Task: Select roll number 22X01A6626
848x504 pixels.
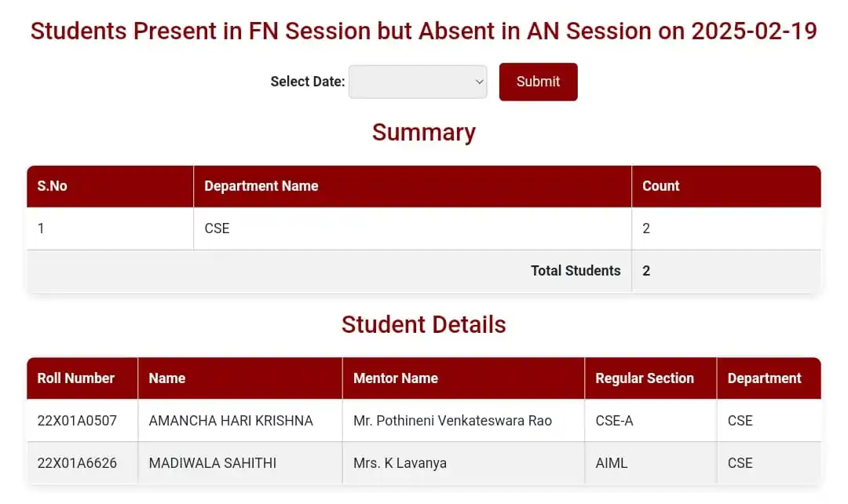Action: tap(77, 463)
